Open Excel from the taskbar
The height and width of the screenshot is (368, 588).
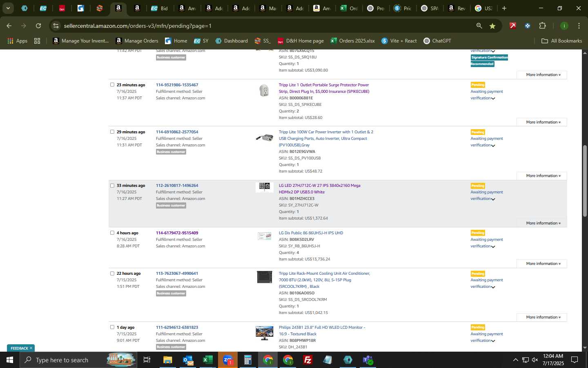click(208, 360)
